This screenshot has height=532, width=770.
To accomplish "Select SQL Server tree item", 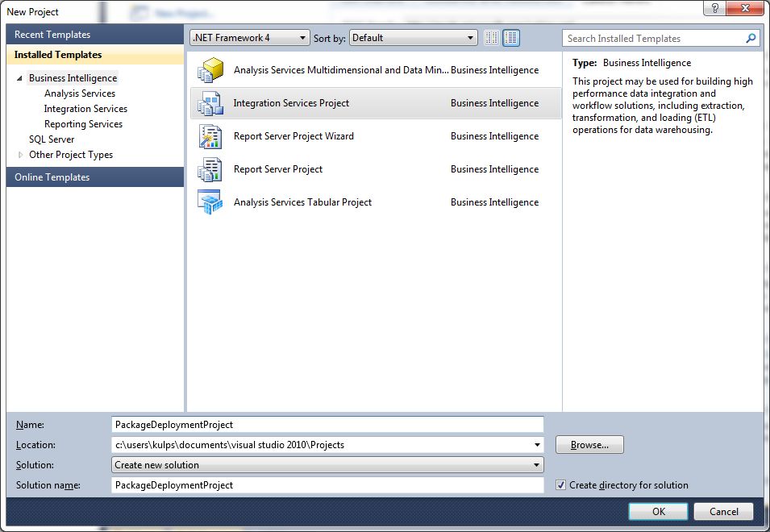I will [52, 139].
